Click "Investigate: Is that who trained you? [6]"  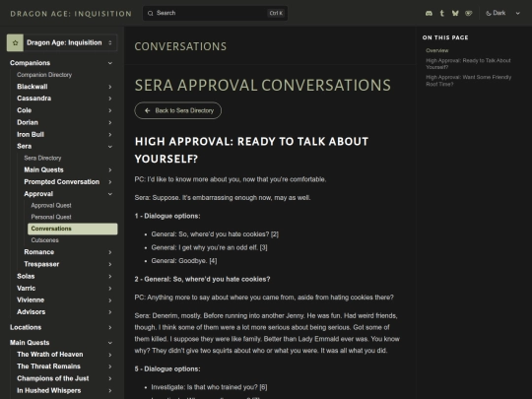click(x=209, y=387)
